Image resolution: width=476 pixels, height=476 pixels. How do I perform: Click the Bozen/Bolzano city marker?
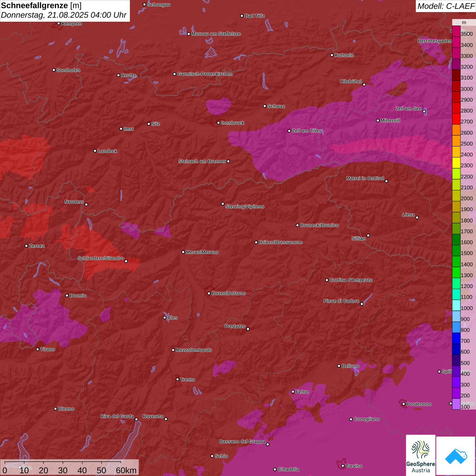point(209,293)
